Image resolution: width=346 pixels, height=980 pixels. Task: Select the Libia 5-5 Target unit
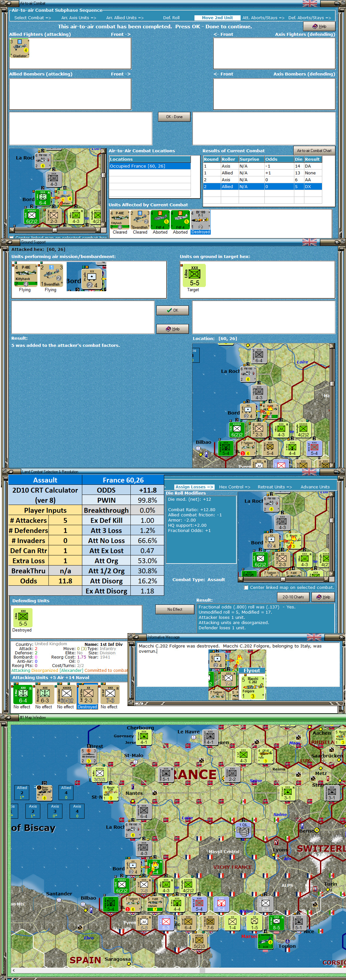click(194, 276)
